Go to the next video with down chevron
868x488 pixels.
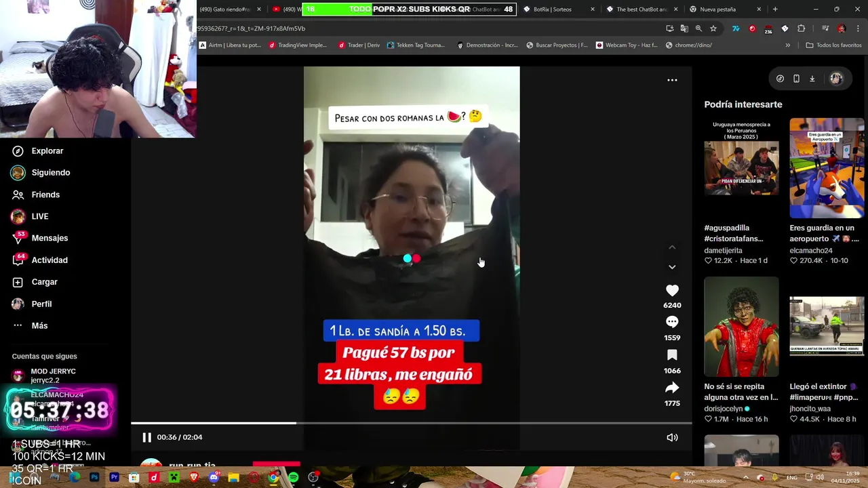click(x=672, y=267)
